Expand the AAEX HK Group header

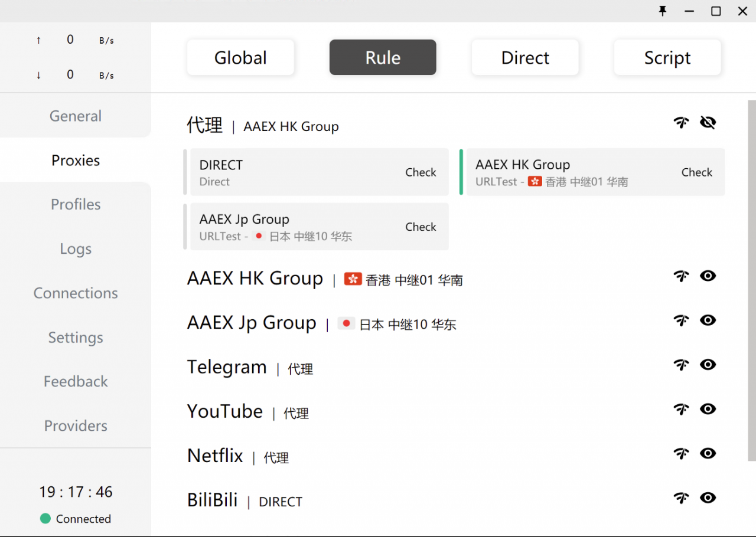tap(255, 279)
